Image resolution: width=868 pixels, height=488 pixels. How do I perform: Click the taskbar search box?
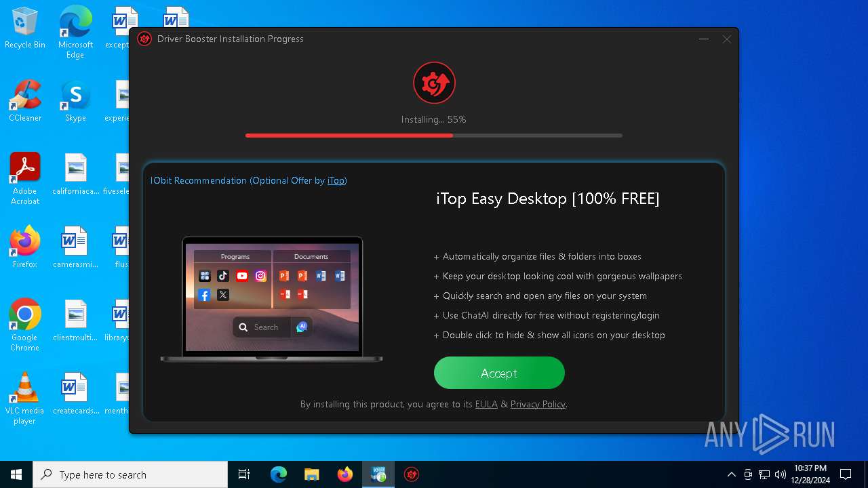[x=130, y=474]
